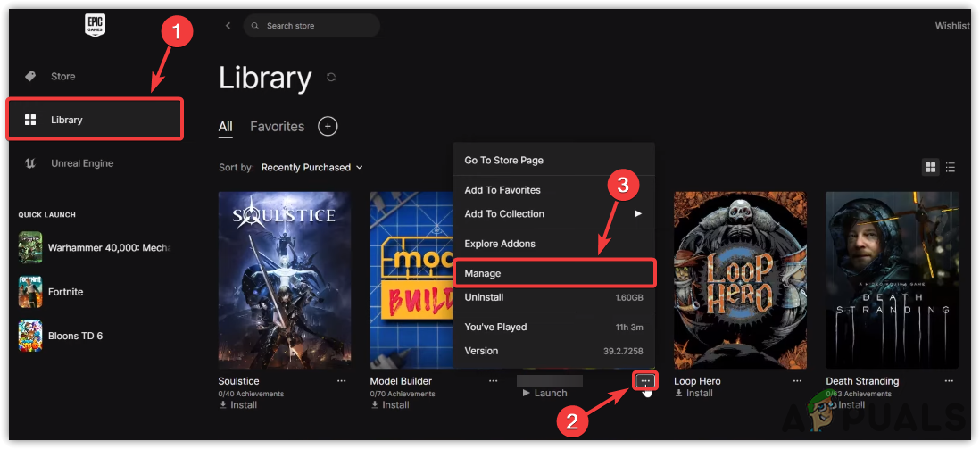Install Model Builder
This screenshot has height=449, width=980.
(x=389, y=404)
